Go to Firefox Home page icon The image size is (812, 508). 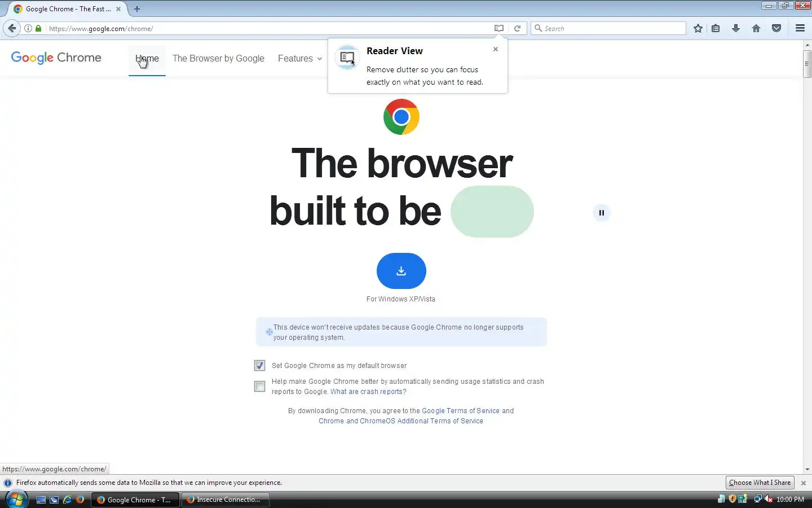[x=756, y=28]
